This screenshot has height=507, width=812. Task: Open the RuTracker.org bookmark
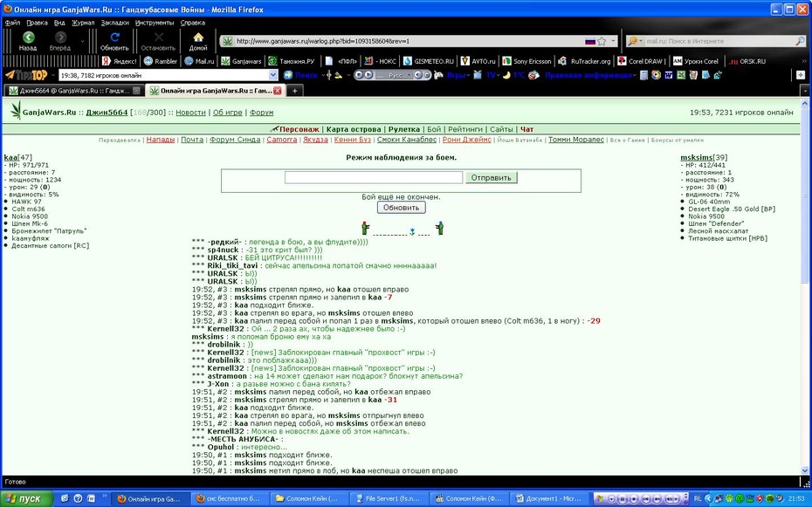pos(585,61)
